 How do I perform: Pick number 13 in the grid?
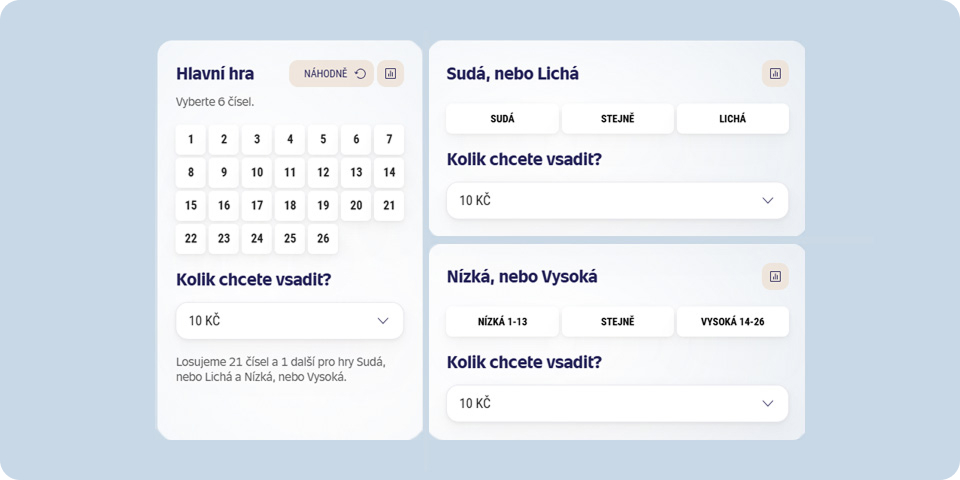coord(356,173)
